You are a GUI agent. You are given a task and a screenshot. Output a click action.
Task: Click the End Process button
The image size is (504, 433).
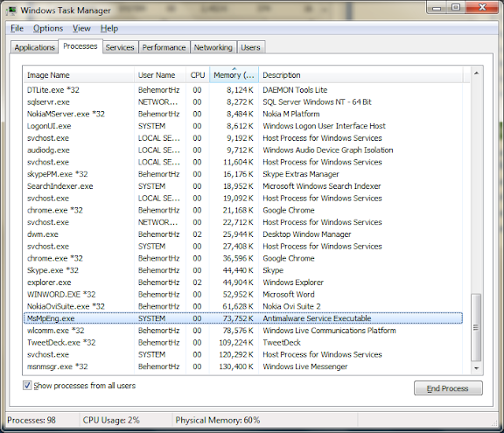pyautogui.click(x=448, y=388)
